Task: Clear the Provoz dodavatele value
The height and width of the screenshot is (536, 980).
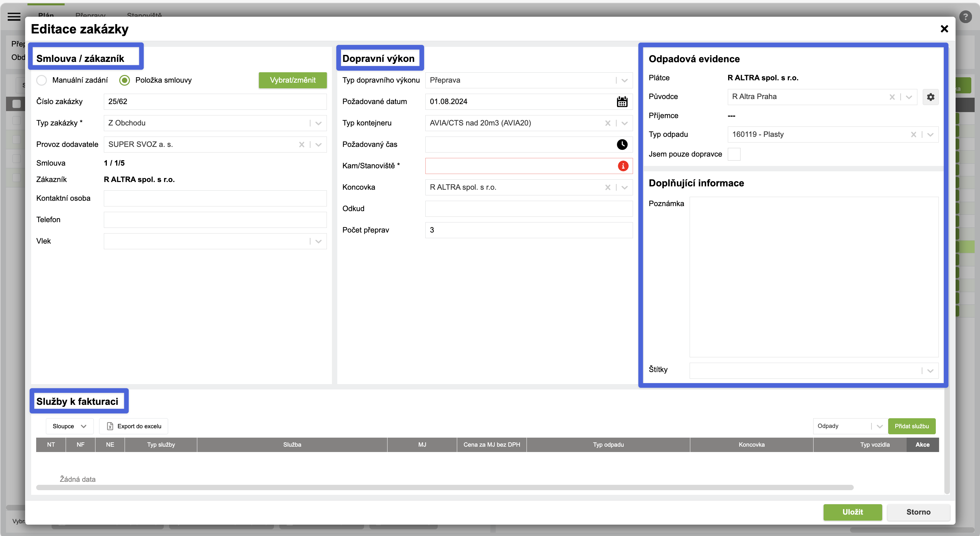Action: click(x=302, y=145)
